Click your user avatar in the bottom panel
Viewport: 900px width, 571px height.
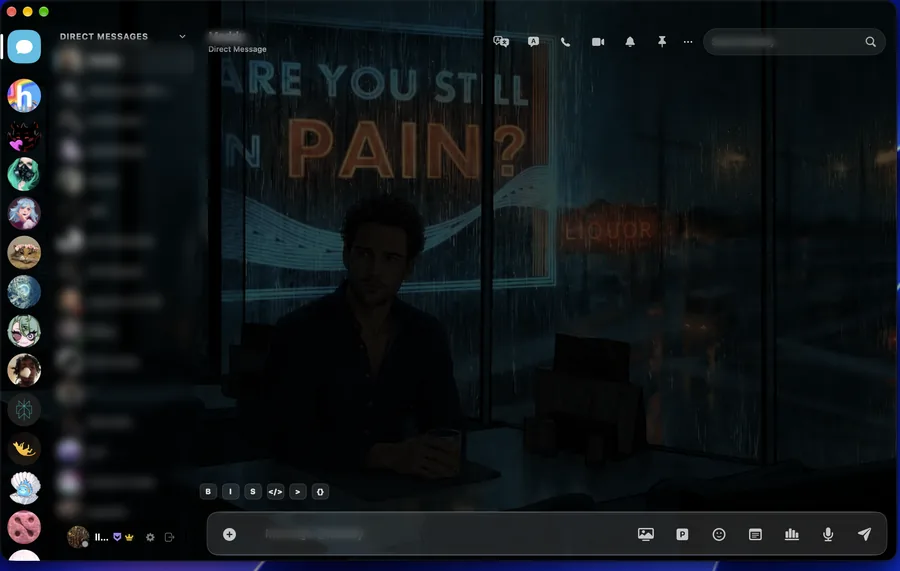[78, 537]
